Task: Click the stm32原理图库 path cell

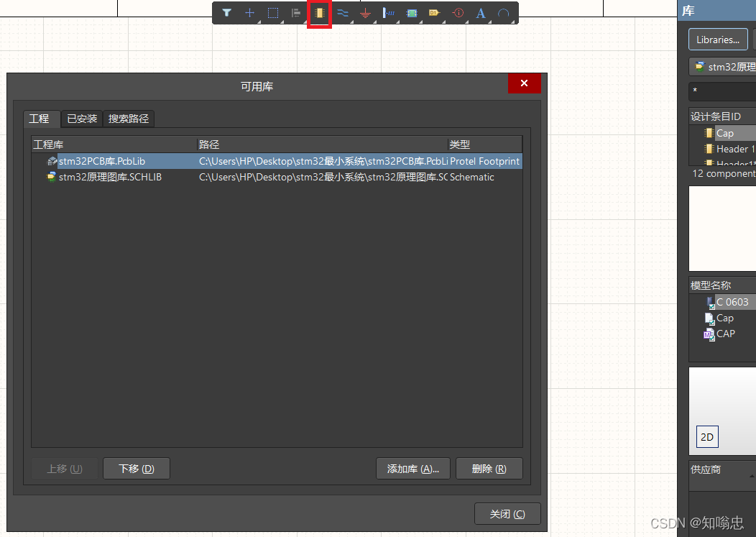Action: click(x=323, y=177)
